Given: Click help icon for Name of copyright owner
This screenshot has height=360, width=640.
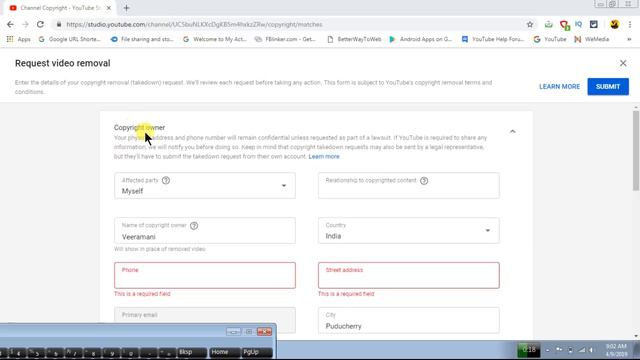Looking at the screenshot, I should click(194, 226).
